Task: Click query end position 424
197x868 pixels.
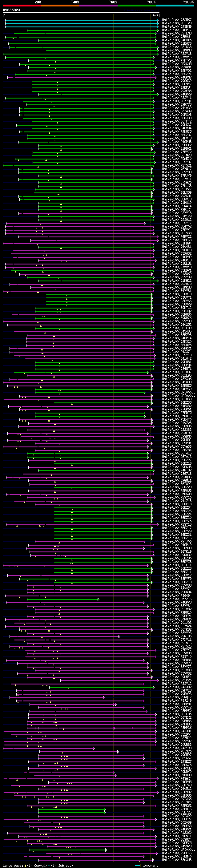Action: coord(155,15)
